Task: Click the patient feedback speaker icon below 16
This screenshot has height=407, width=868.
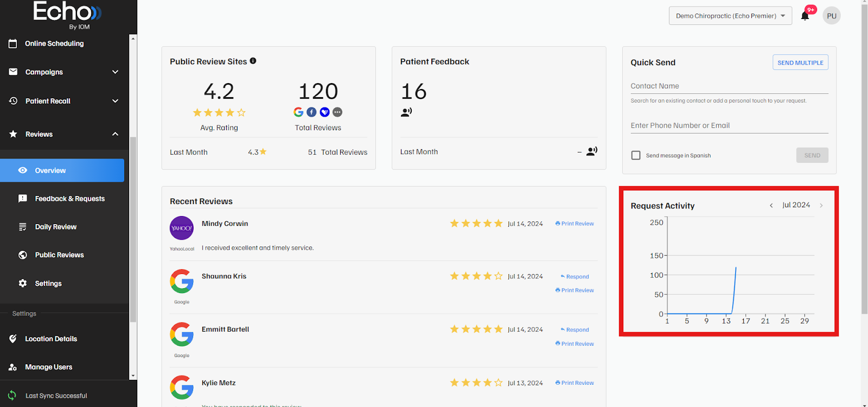Action: pyautogui.click(x=406, y=112)
